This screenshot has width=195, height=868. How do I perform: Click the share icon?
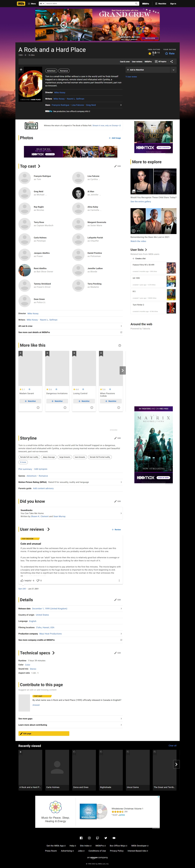tap(171, 62)
